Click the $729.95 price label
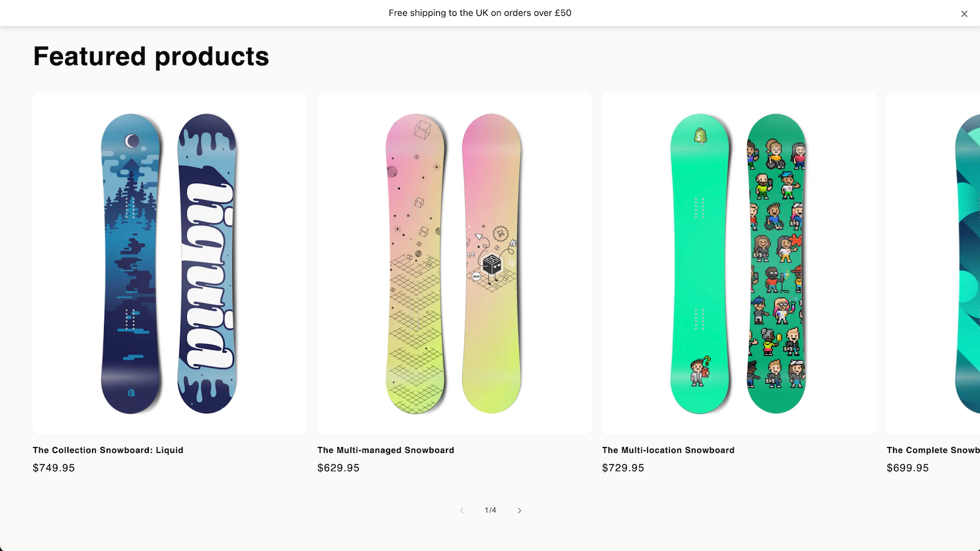This screenshot has width=980, height=551. tap(623, 468)
